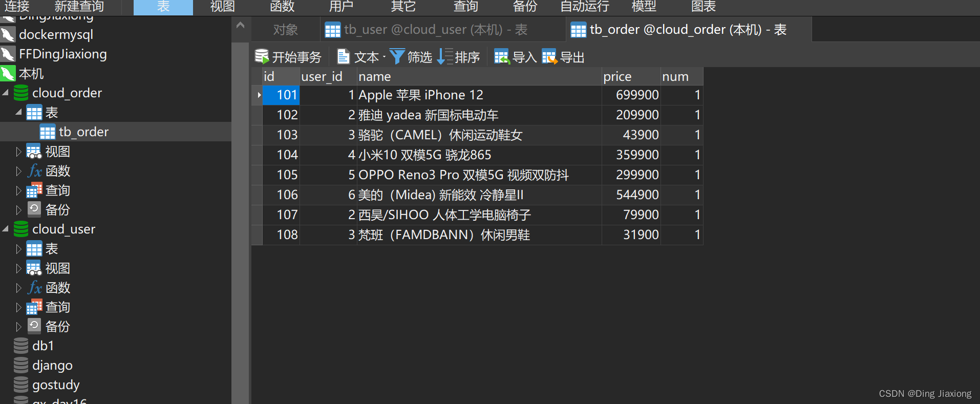Viewport: 980px width, 404px height.
Task: Click the 备份 icon under cloud_order
Action: [x=34, y=209]
